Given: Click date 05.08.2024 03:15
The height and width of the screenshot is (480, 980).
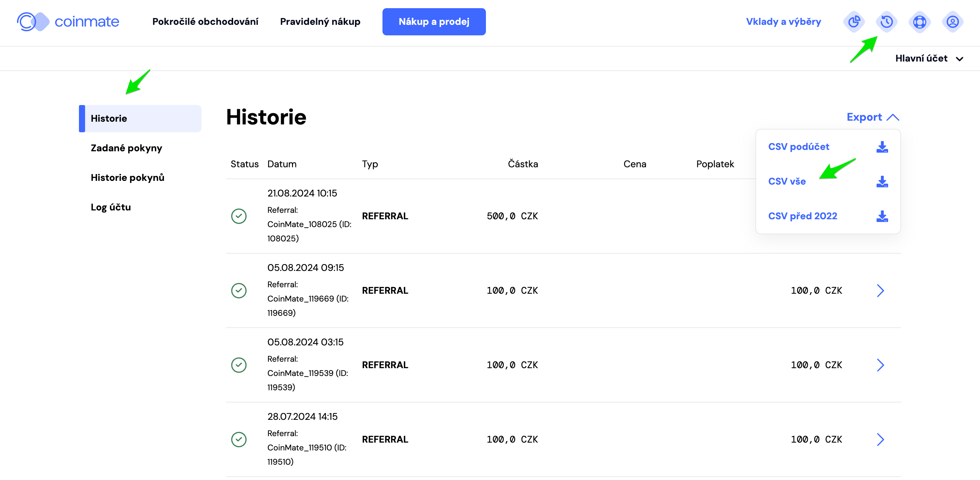Looking at the screenshot, I should tap(306, 342).
